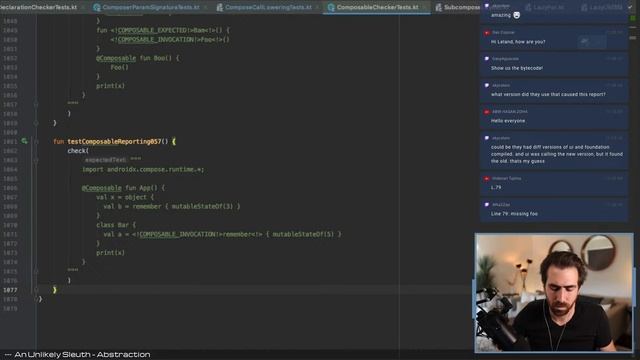This screenshot has width=640, height=360.
Task: Open the partially visible Subcompose tab
Action: (457, 7)
